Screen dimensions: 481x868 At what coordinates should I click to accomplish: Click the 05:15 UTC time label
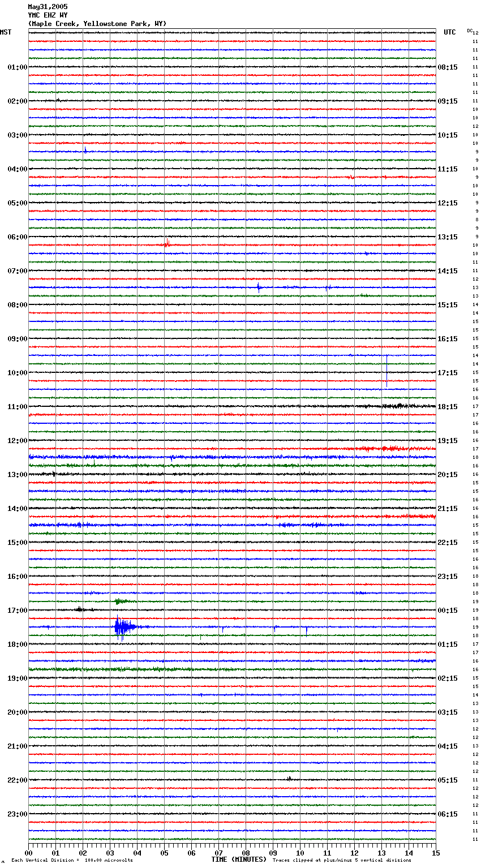448,780
